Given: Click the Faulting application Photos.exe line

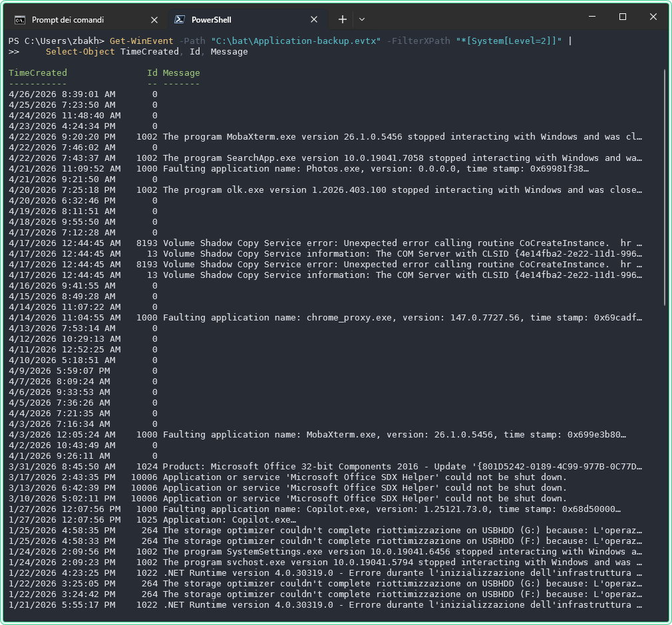Looking at the screenshot, I should (x=375, y=169).
